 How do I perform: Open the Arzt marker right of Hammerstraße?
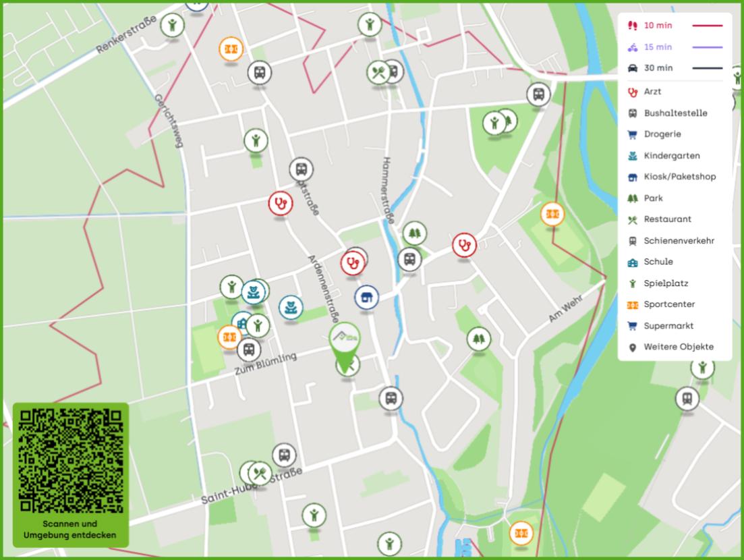[x=464, y=245]
